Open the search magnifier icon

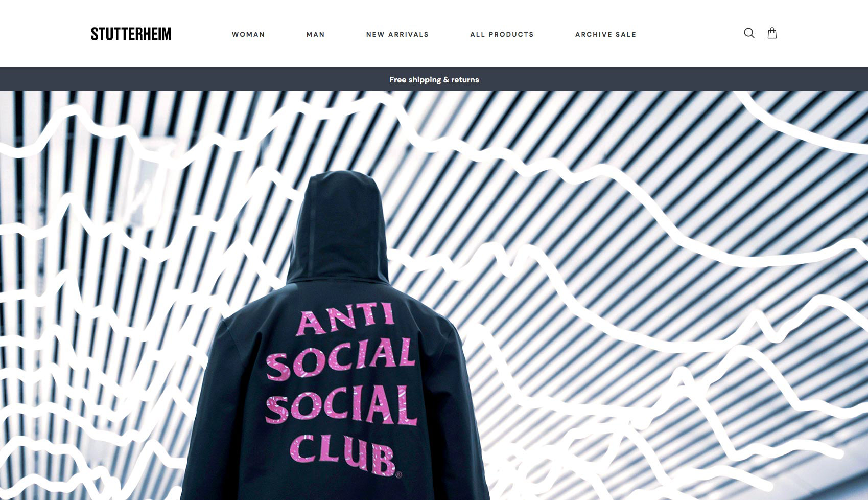(749, 33)
